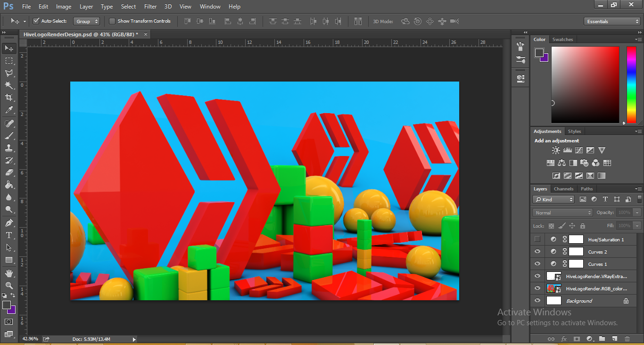
Task: Select the Eyedropper tool
Action: pyautogui.click(x=9, y=110)
